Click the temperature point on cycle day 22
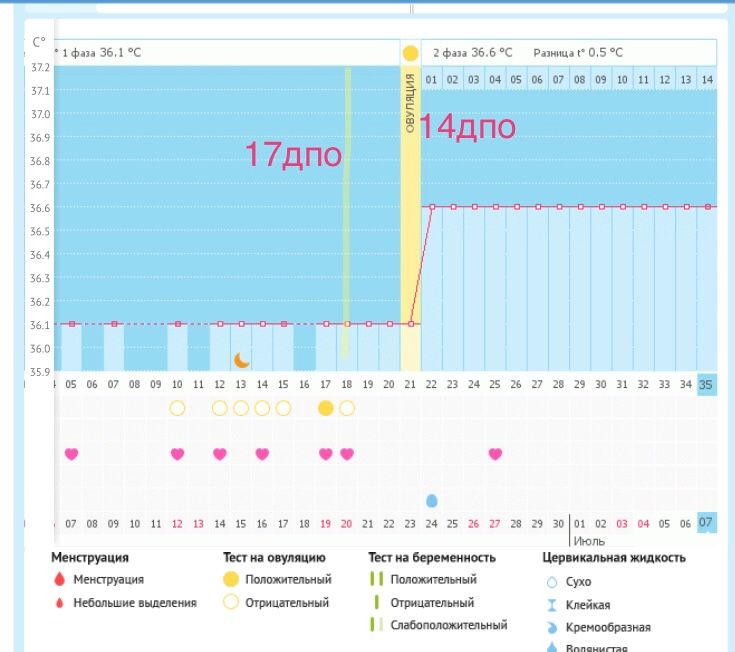 [x=432, y=207]
